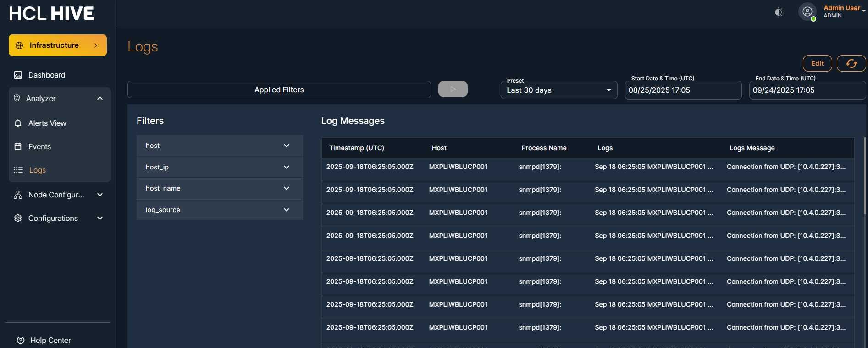This screenshot has width=868, height=348.
Task: Click the refresh logs icon button
Action: [851, 63]
